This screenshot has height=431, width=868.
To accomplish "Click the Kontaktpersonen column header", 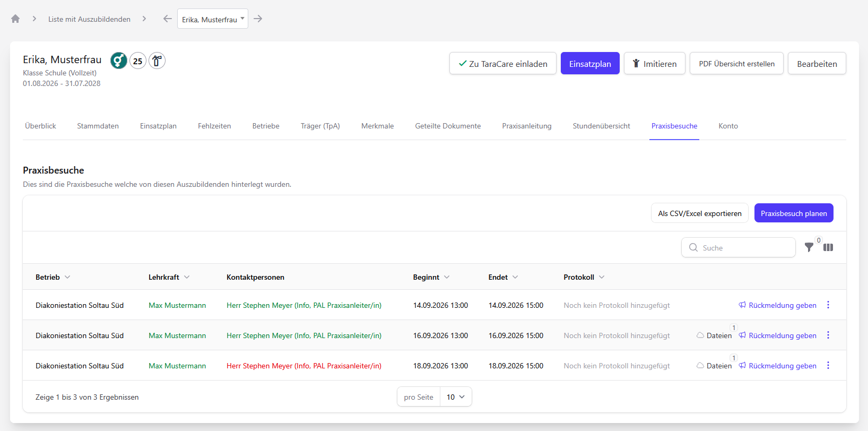I will pos(255,277).
